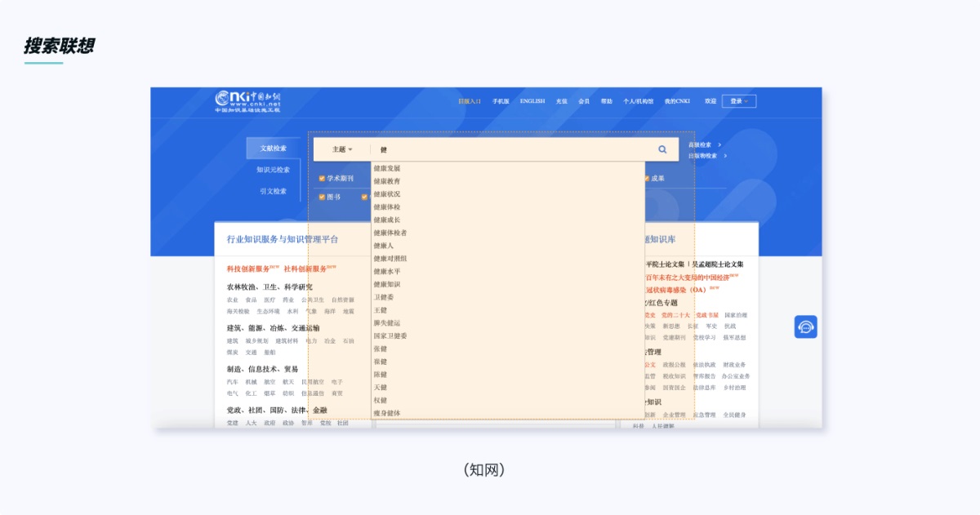Image resolution: width=980 pixels, height=515 pixels.
Task: Uncheck the 图书 checkbox
Action: tap(322, 197)
